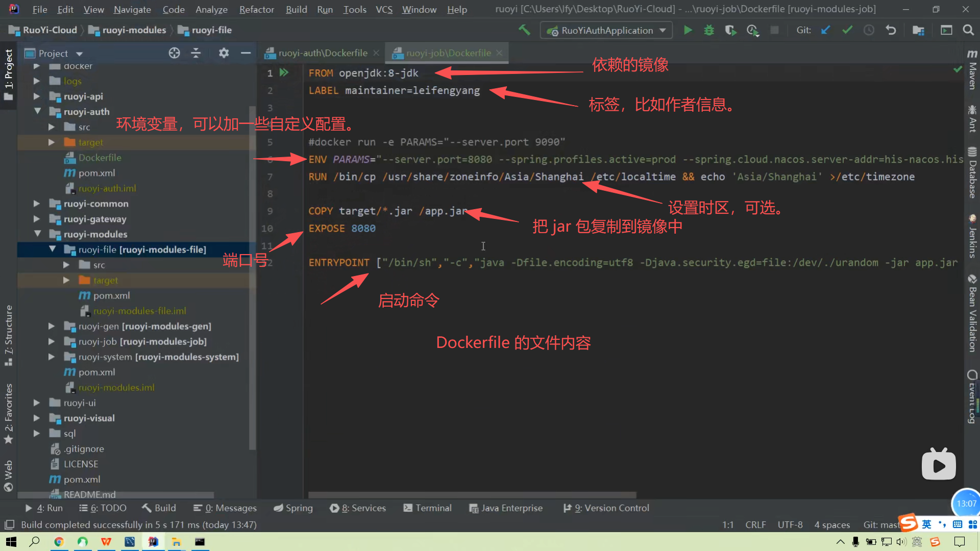Show the TODO tool window
980x551 pixels.
click(x=103, y=508)
